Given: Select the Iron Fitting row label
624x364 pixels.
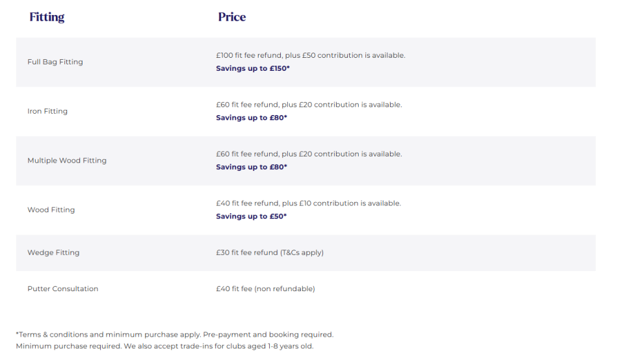Looking at the screenshot, I should pos(47,111).
